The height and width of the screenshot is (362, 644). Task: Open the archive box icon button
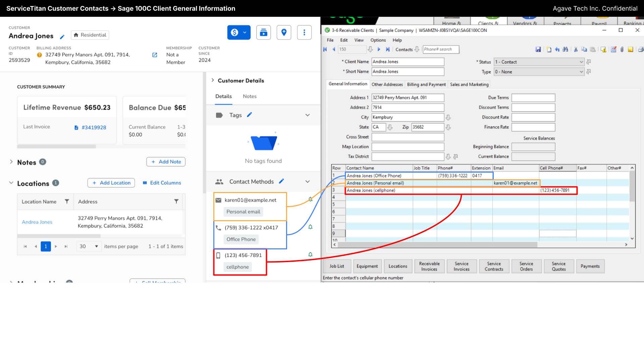click(264, 33)
